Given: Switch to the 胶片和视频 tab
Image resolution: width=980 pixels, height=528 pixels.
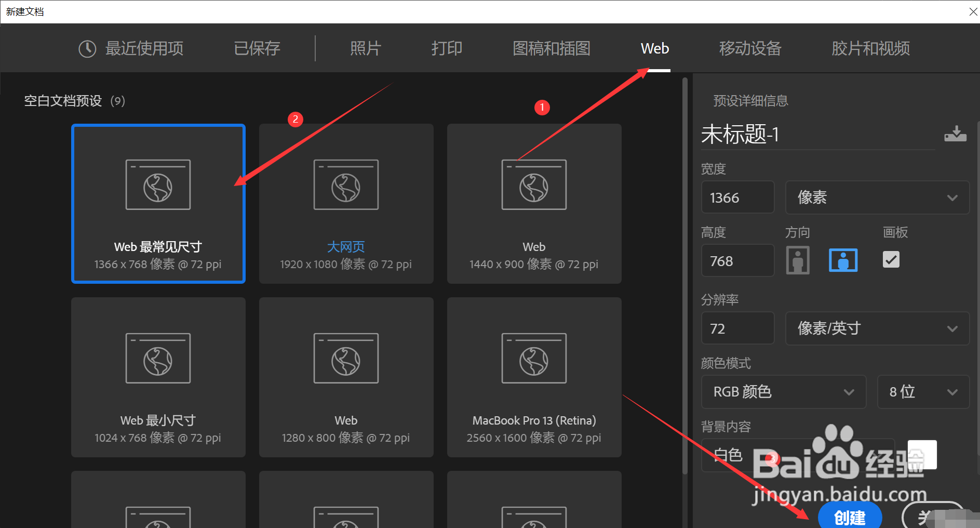Looking at the screenshot, I should coord(871,48).
